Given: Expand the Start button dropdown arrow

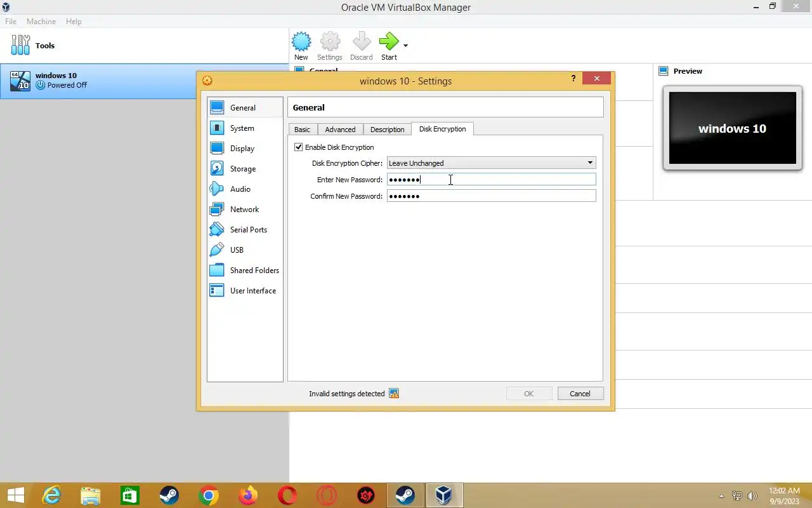Looking at the screenshot, I should coord(405,45).
